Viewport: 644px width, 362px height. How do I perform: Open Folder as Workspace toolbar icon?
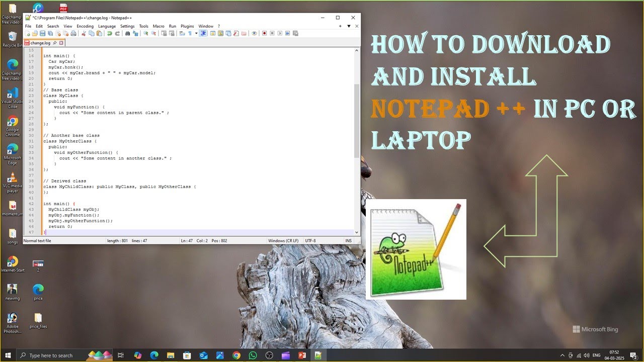(x=244, y=33)
